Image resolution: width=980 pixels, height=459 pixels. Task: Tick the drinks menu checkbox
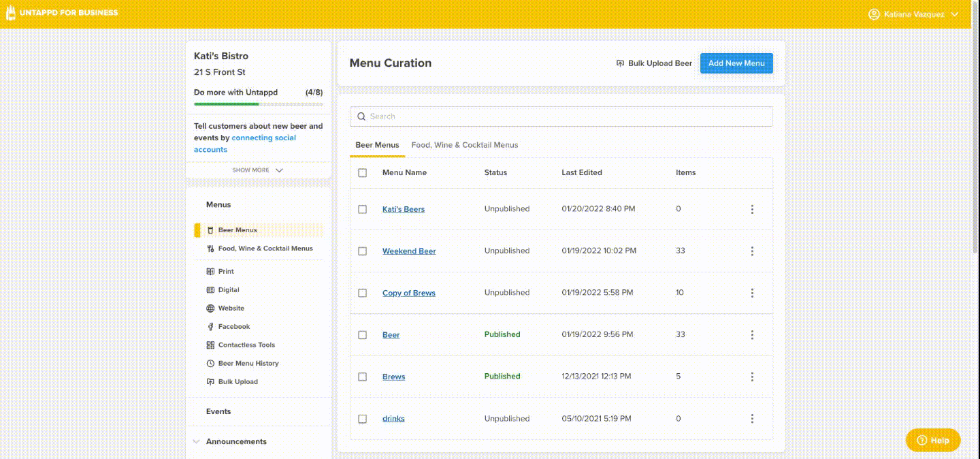click(362, 419)
